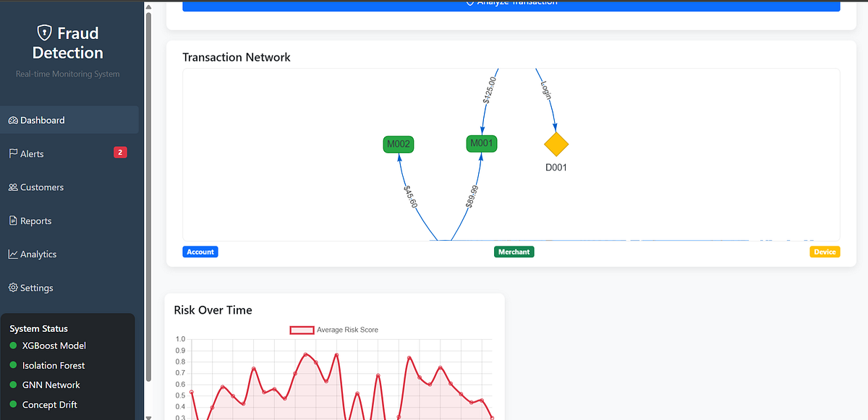The height and width of the screenshot is (420, 868).
Task: Click the Concept Drift status indicator
Action: pyautogui.click(x=13, y=404)
